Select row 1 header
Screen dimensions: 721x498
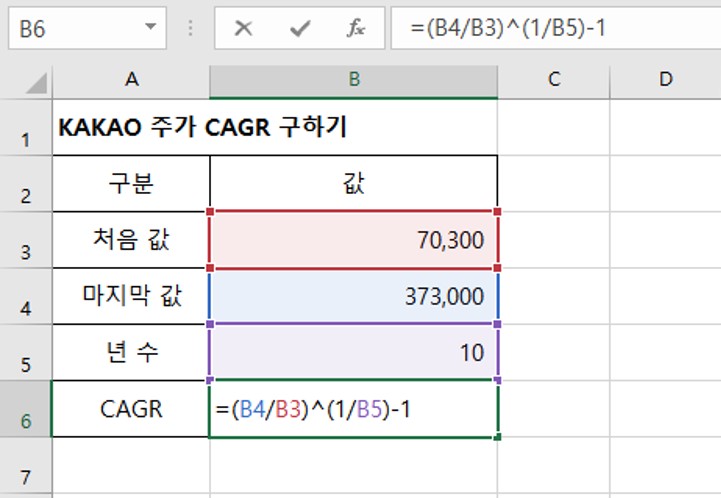pyautogui.click(x=26, y=128)
